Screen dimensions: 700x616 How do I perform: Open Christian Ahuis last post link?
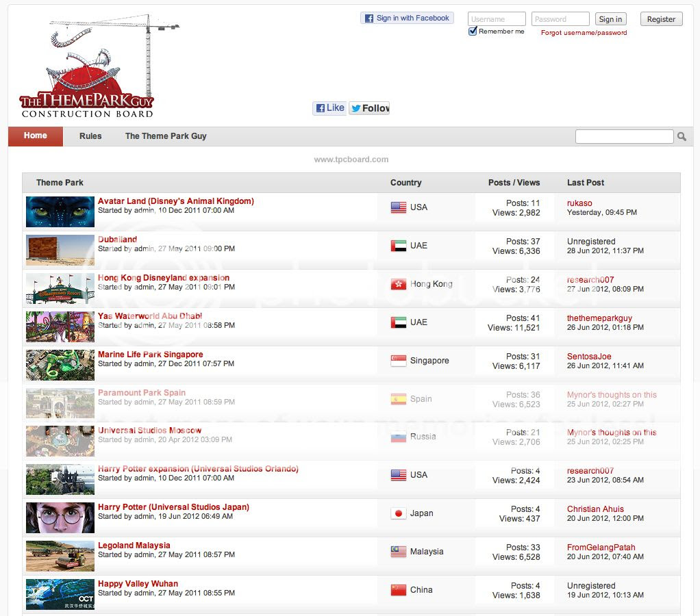[595, 509]
